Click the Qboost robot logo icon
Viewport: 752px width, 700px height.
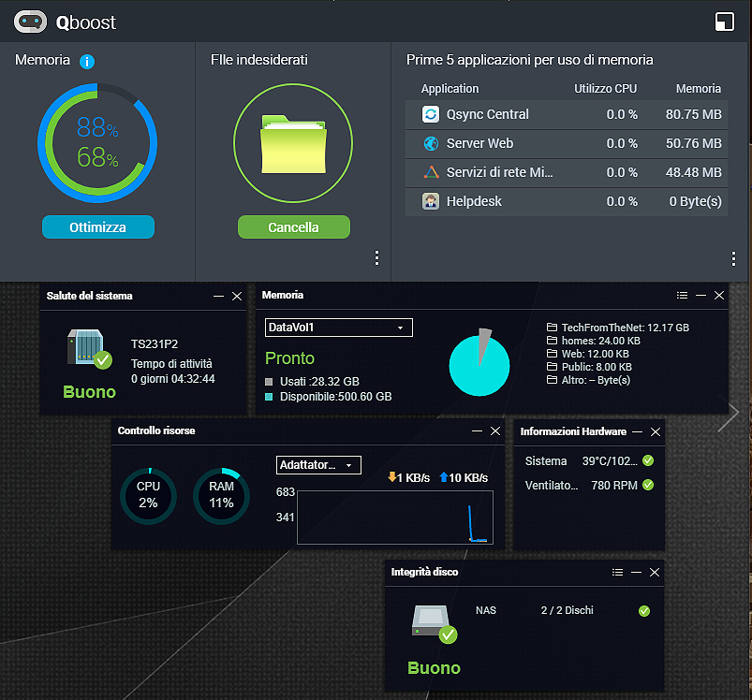30,21
